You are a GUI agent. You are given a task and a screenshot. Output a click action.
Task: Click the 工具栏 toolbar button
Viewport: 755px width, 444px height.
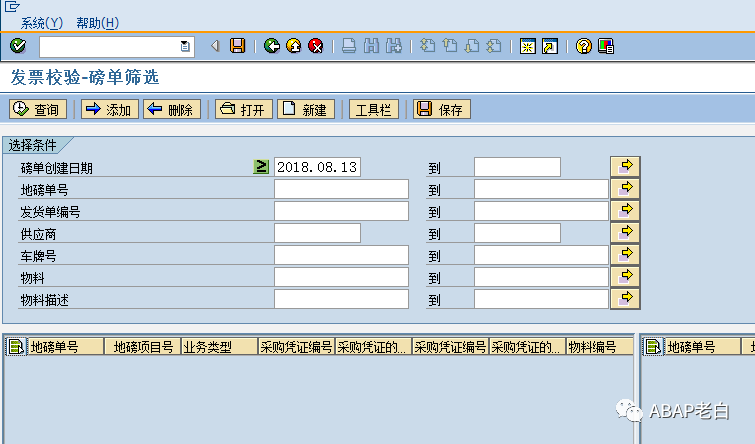[x=374, y=109]
